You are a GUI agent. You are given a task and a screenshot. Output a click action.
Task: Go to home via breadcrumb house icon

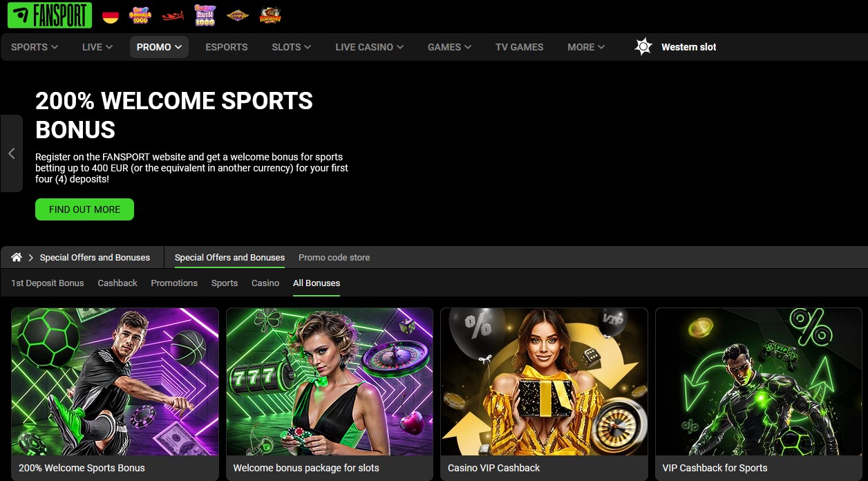pos(17,257)
